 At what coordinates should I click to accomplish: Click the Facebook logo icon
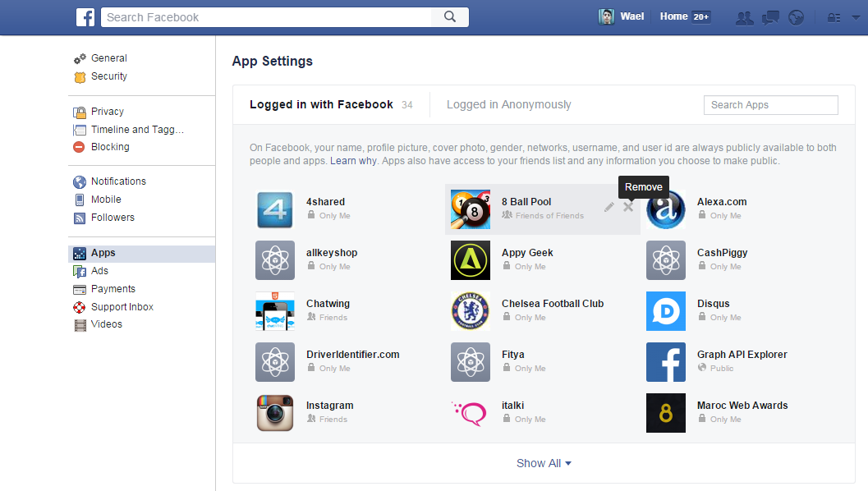point(85,17)
